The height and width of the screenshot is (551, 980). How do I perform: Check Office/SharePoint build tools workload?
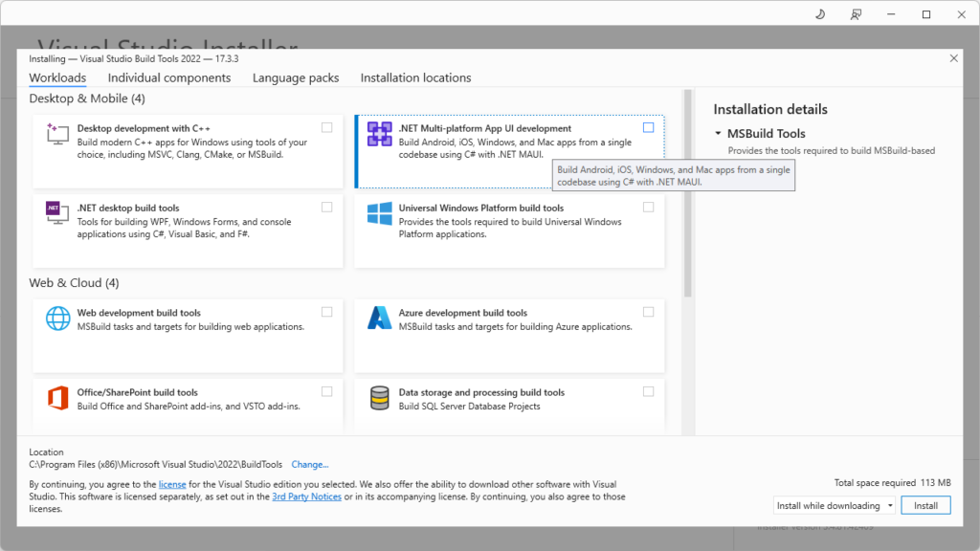point(327,391)
